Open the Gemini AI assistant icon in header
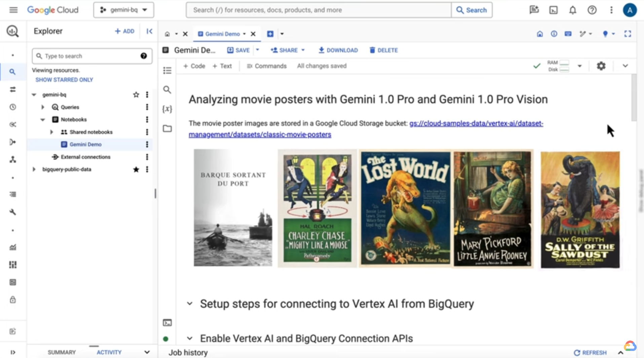This screenshot has height=358, width=644. click(x=534, y=10)
